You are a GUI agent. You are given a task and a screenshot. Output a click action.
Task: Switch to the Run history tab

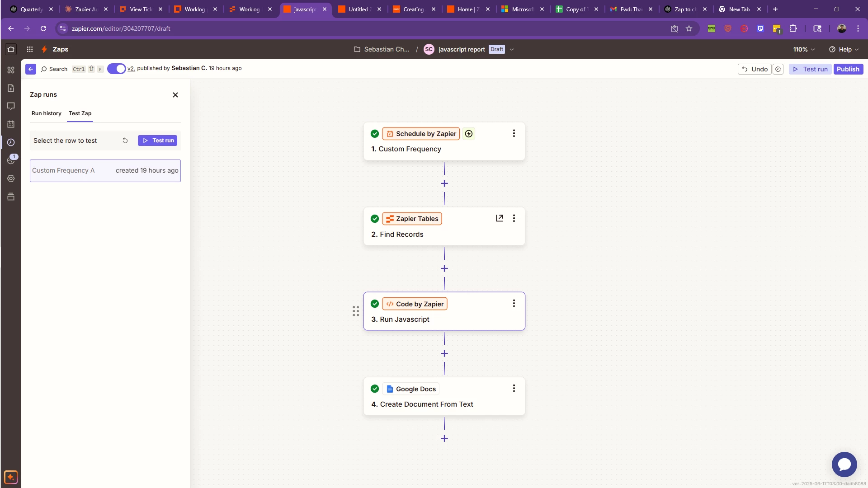pos(47,113)
